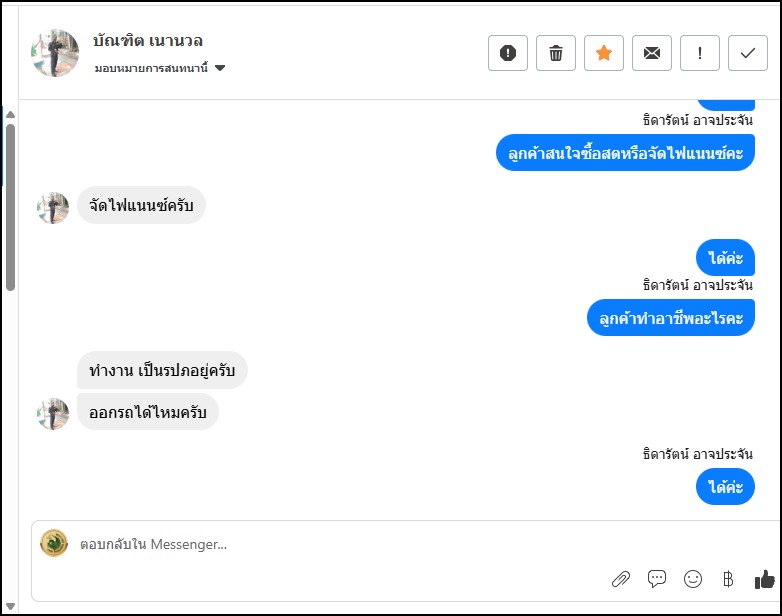Click the customer profile picture in header

[x=55, y=53]
